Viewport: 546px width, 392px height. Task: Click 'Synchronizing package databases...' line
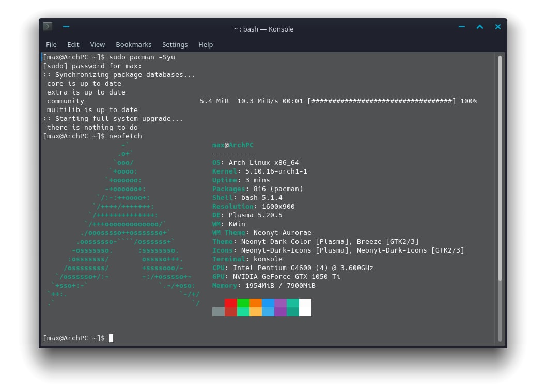pyautogui.click(x=119, y=74)
